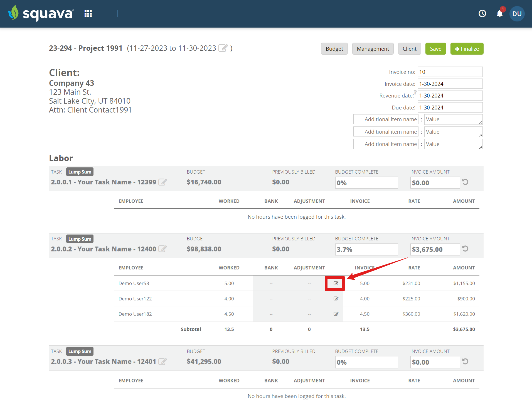Open the notifications bell
Image resolution: width=532 pixels, height=405 pixels.
(500, 14)
